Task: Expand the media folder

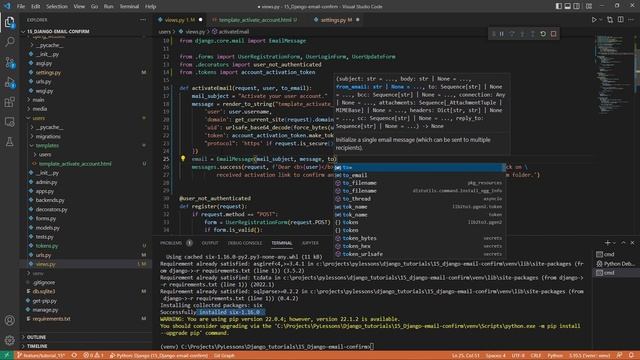Action: coord(40,109)
